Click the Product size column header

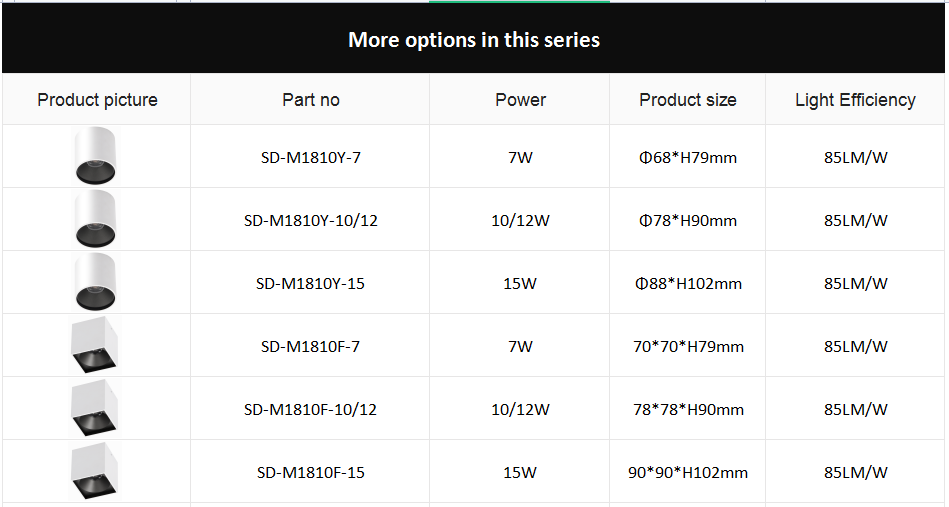tap(688, 100)
